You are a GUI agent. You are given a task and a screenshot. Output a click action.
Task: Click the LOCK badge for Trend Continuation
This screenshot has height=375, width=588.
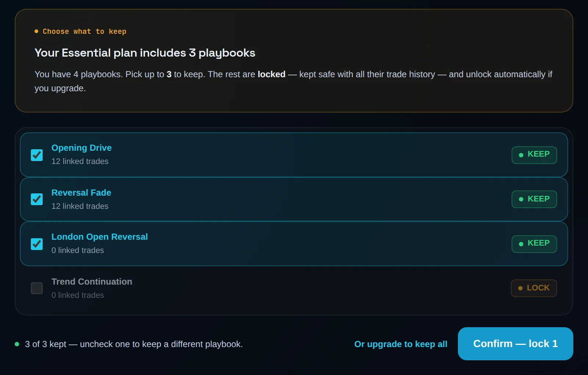pos(534,288)
